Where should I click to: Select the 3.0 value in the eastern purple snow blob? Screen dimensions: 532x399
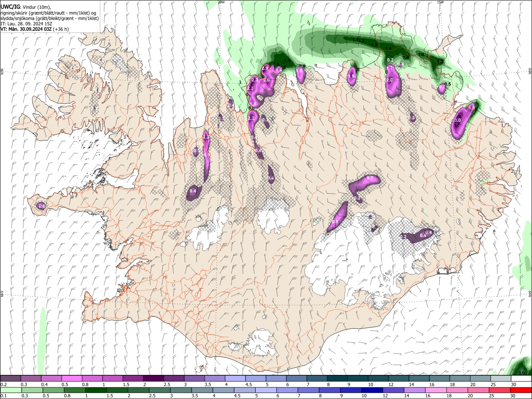[458, 120]
